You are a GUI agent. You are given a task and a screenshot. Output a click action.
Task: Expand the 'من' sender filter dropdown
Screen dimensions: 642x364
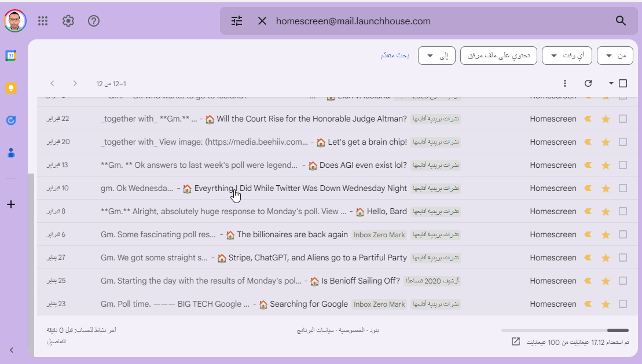615,56
